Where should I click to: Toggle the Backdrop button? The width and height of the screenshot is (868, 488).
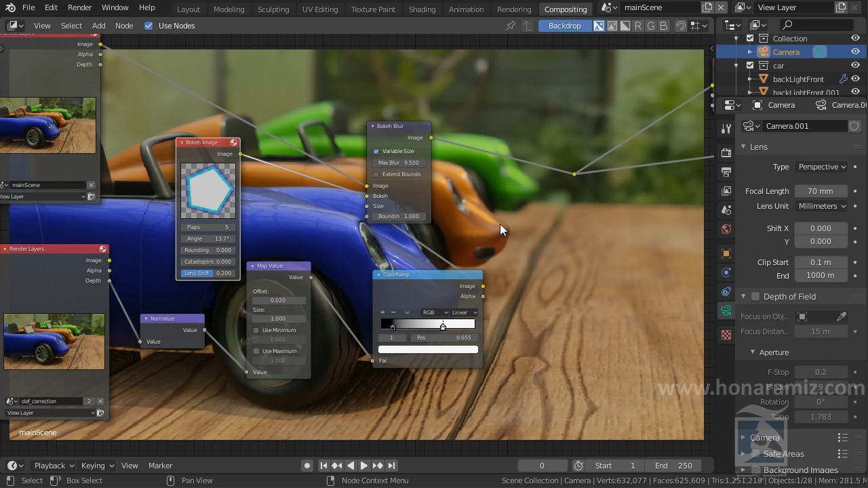pyautogui.click(x=564, y=26)
